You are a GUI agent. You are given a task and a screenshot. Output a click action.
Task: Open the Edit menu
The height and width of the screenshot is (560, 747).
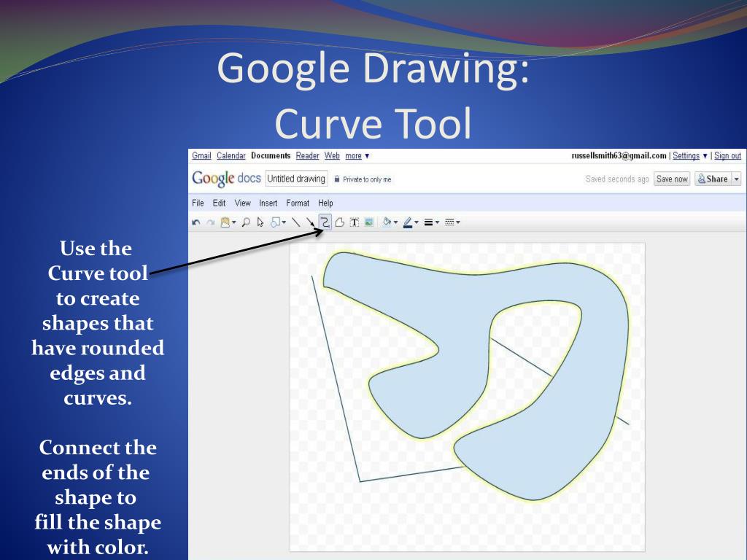219,203
